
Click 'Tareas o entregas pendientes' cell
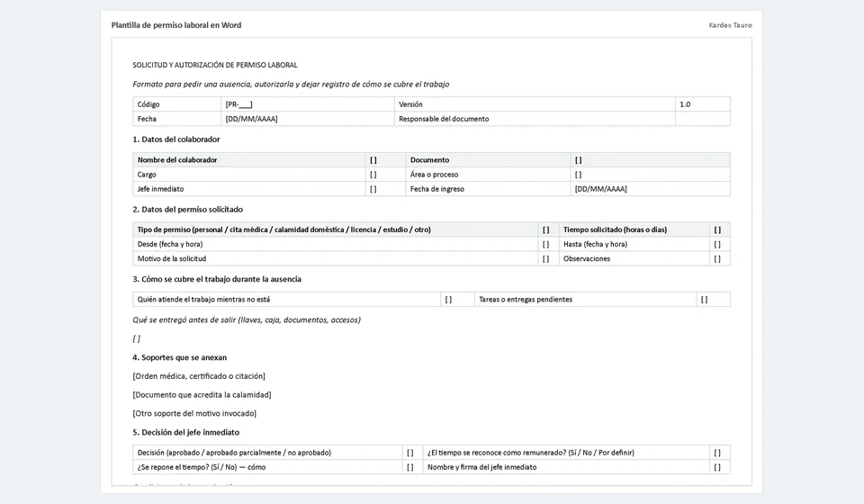(x=585, y=300)
